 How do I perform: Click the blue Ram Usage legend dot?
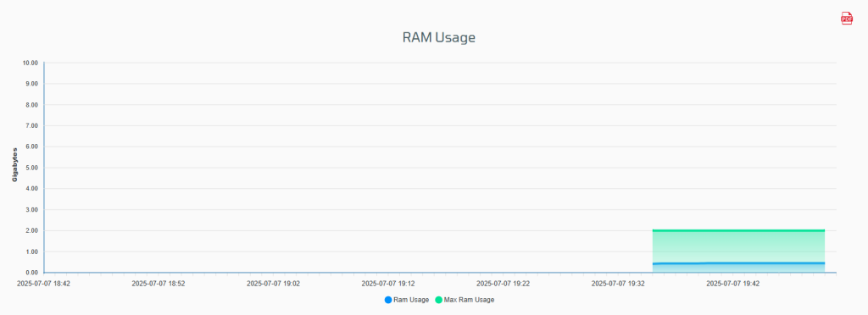pos(387,300)
